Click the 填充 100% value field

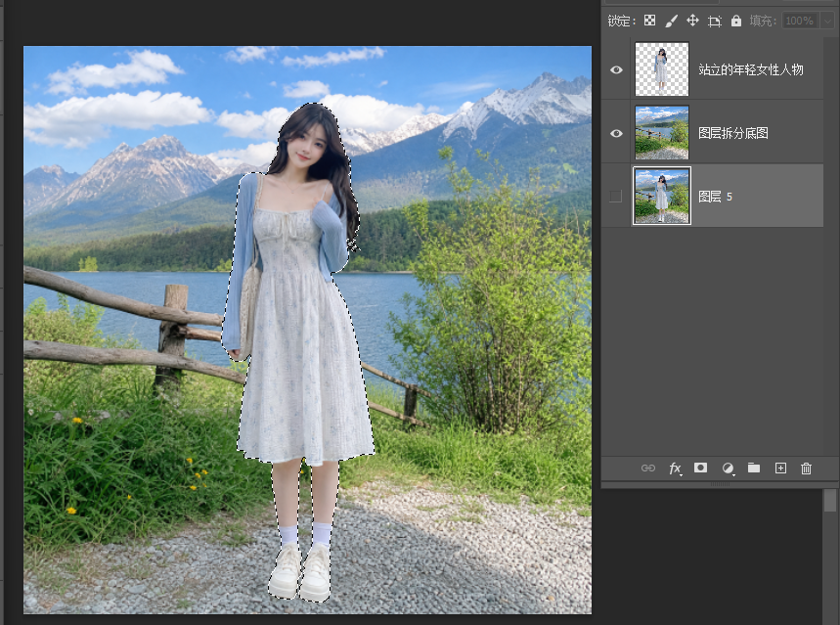[x=801, y=21]
